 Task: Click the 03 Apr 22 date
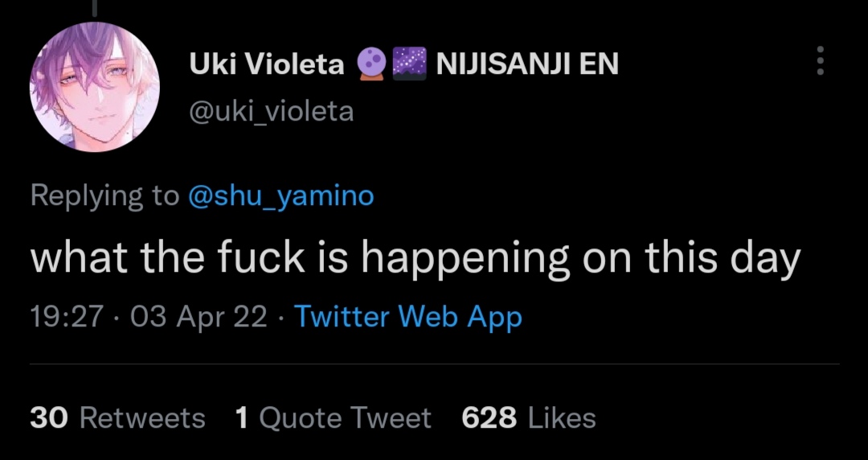(198, 317)
